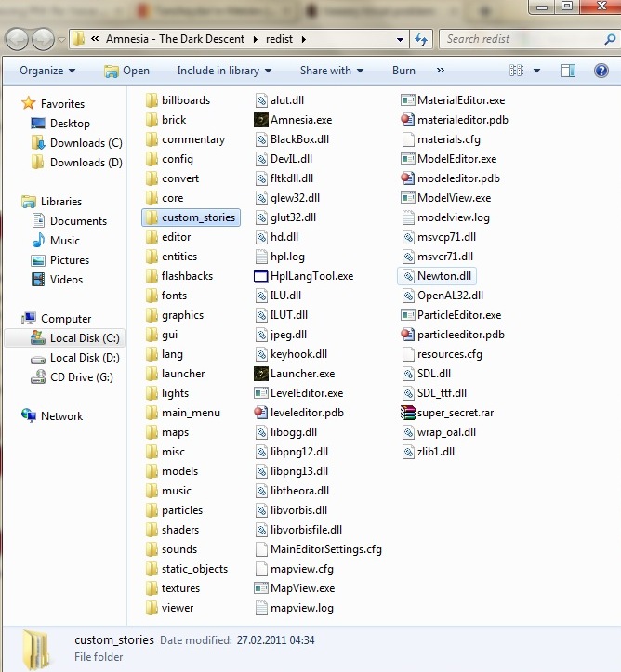The image size is (621, 672).
Task: Select the Newton.dll file
Action: pos(444,276)
